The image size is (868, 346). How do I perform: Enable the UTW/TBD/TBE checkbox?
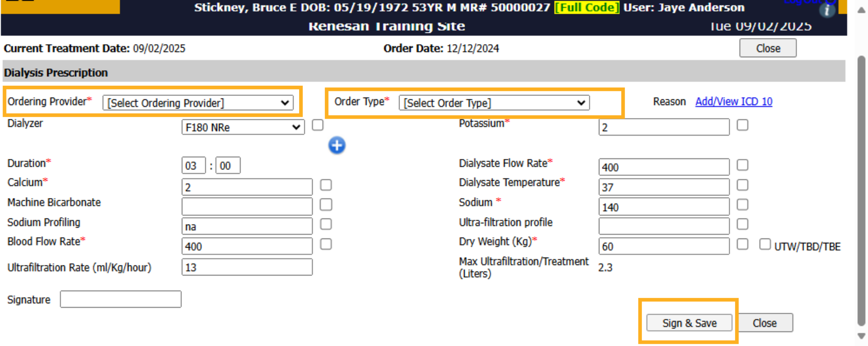[765, 244]
